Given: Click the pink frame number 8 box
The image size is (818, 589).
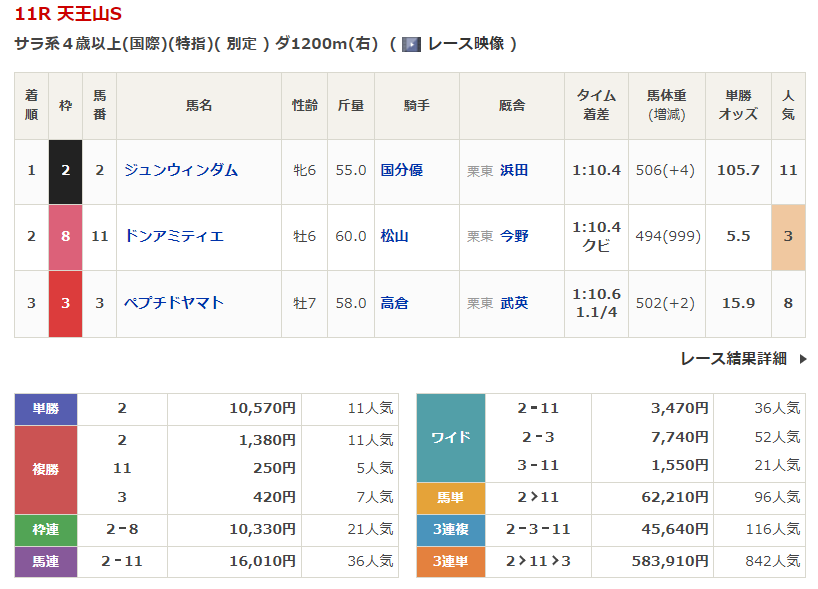Looking at the screenshot, I should click(66, 236).
